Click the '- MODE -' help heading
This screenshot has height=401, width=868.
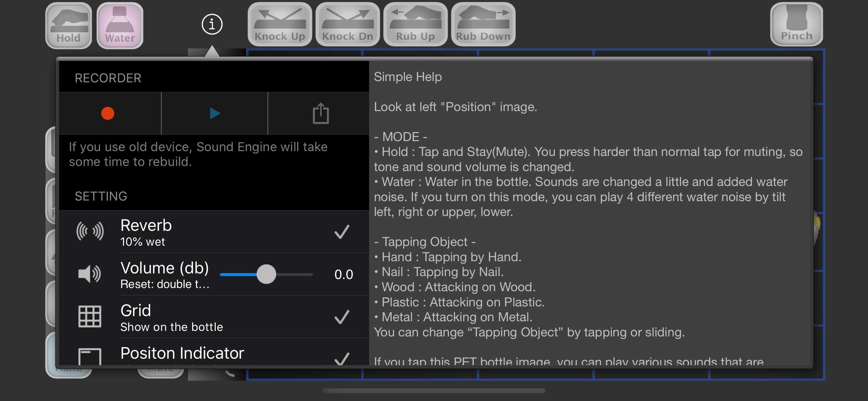(x=401, y=137)
